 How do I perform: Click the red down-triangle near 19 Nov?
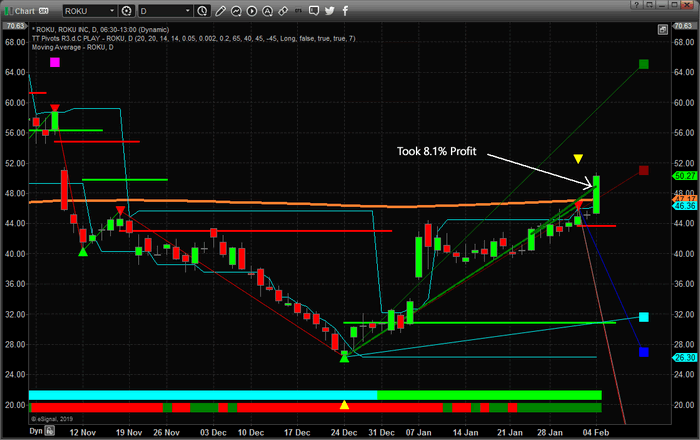click(x=120, y=210)
